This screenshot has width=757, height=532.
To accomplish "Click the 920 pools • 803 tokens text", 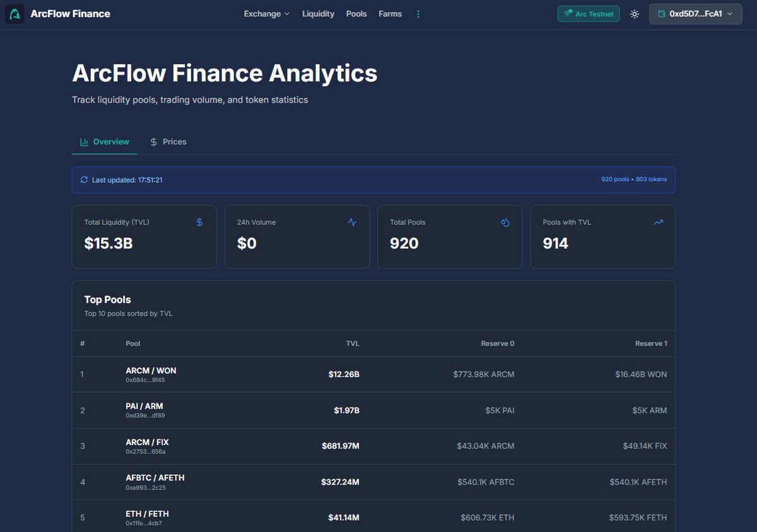I will (634, 180).
